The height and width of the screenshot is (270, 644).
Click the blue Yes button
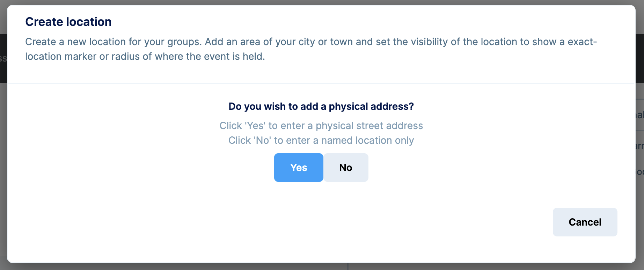[299, 168]
